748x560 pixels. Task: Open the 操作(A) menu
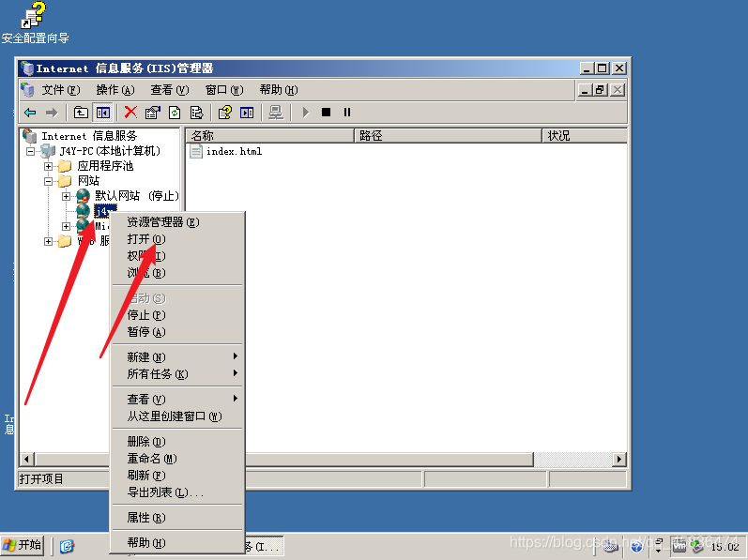tap(115, 90)
